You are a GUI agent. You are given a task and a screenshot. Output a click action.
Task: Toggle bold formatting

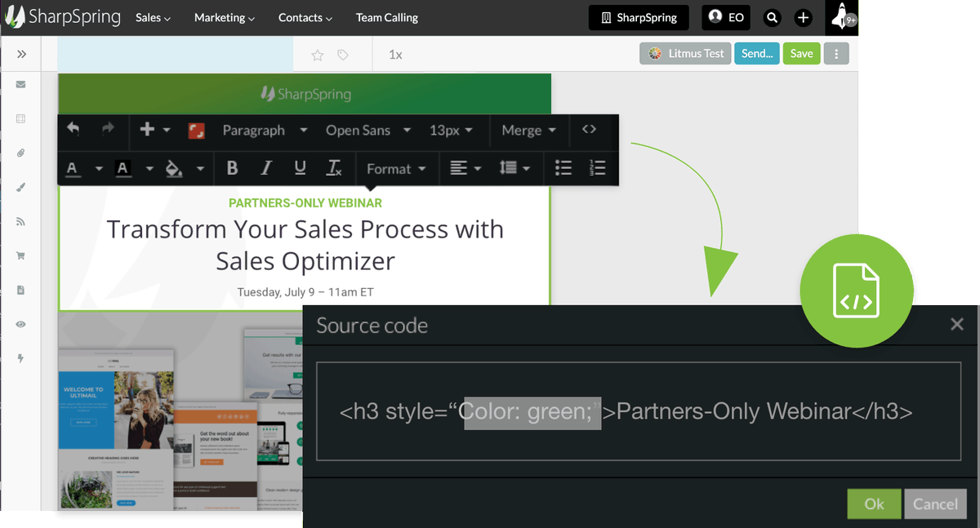click(x=232, y=168)
